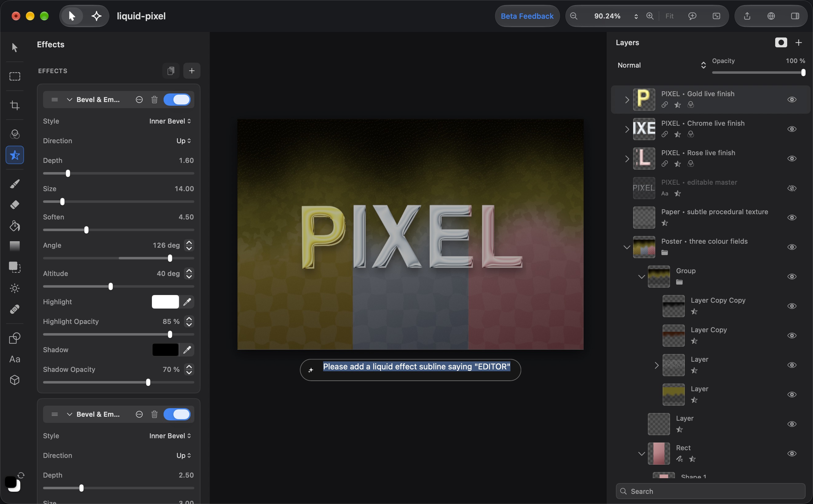Open the Normal blend mode dropdown
The height and width of the screenshot is (504, 813).
pyautogui.click(x=662, y=65)
